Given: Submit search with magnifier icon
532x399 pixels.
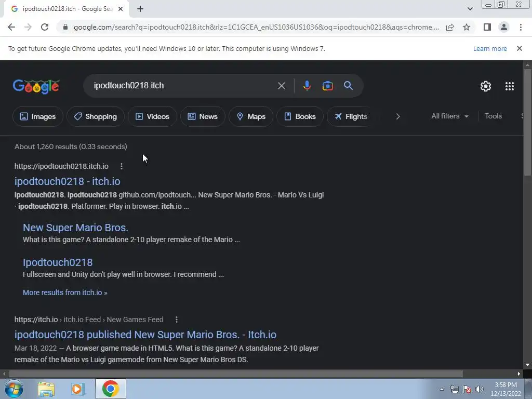Looking at the screenshot, I should pos(348,86).
